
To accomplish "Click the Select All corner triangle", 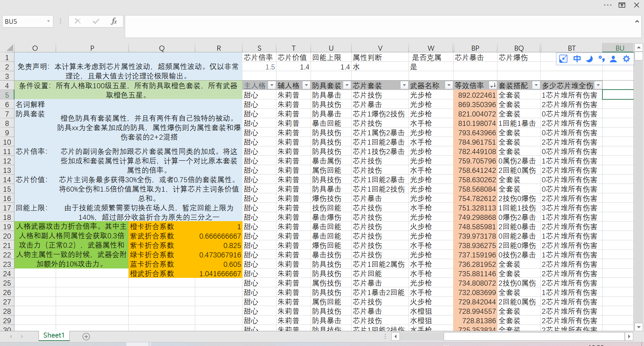I will point(9,48).
